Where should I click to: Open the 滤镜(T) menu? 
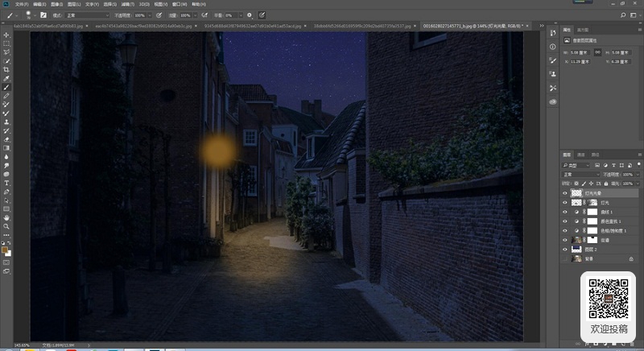pos(128,4)
